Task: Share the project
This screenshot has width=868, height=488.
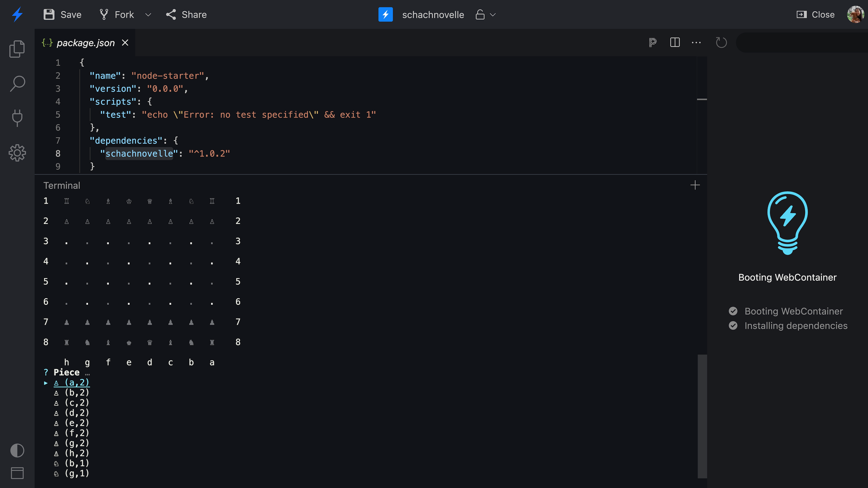Action: coord(186,14)
